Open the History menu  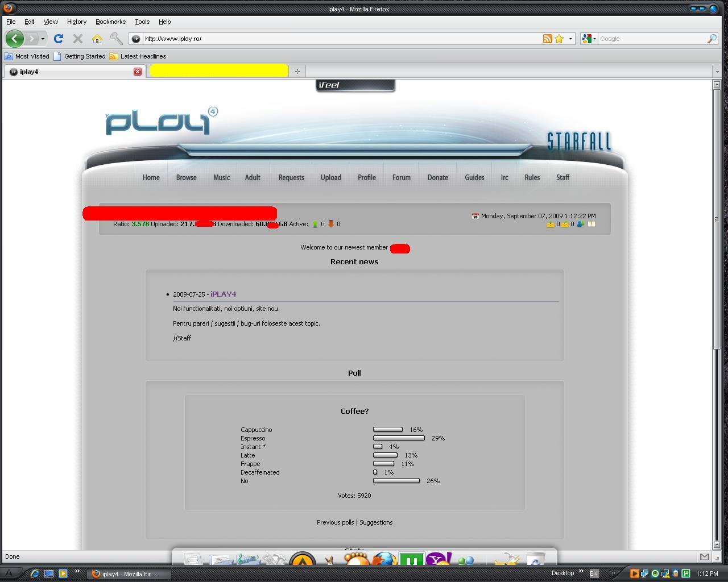(76, 22)
